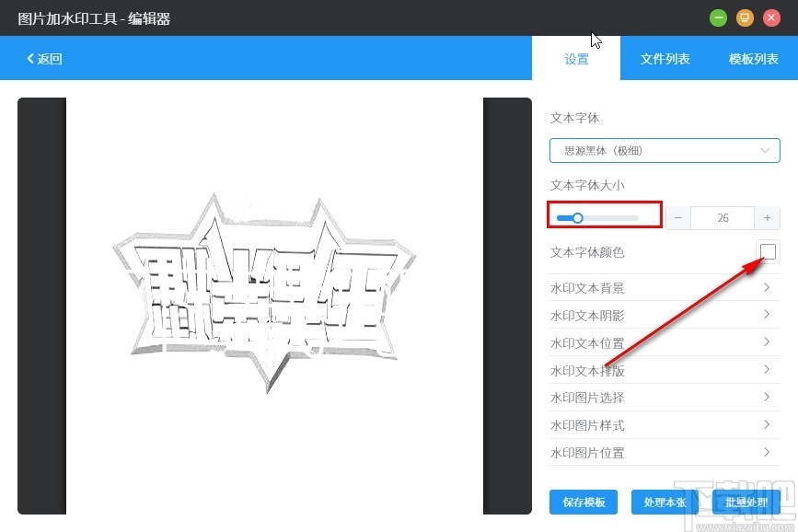
Task: Expand the 水印文本阴影 section
Action: (665, 315)
